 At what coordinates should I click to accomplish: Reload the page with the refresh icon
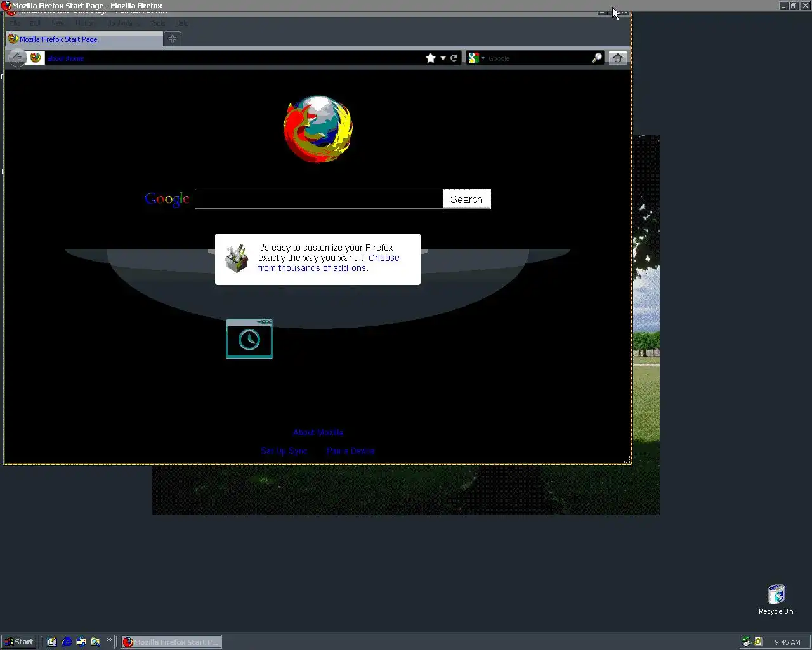pyautogui.click(x=454, y=58)
